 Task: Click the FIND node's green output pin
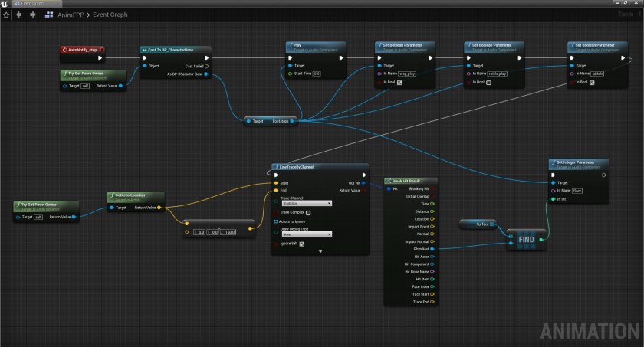540,239
